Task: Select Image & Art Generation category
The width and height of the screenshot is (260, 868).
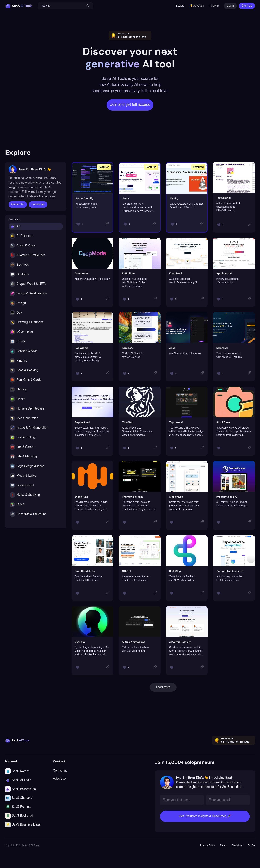Action: click(36, 428)
